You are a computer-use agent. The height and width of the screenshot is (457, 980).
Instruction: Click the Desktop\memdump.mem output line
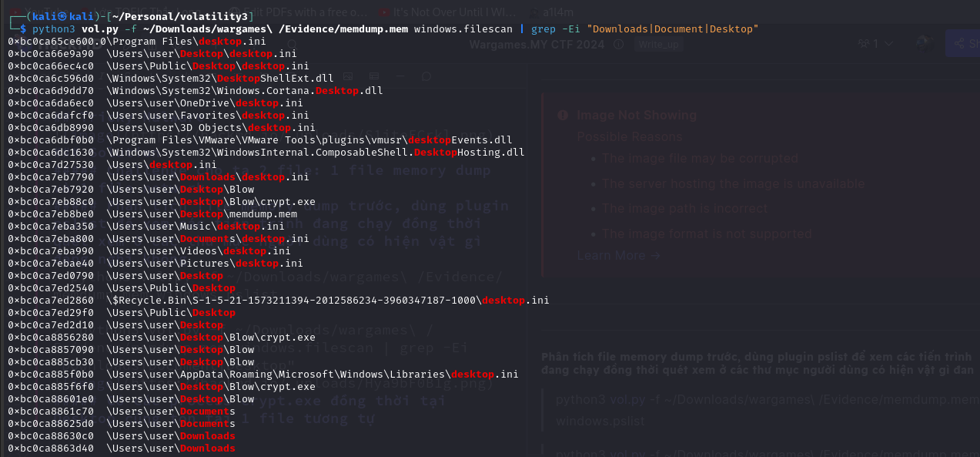coord(202,214)
